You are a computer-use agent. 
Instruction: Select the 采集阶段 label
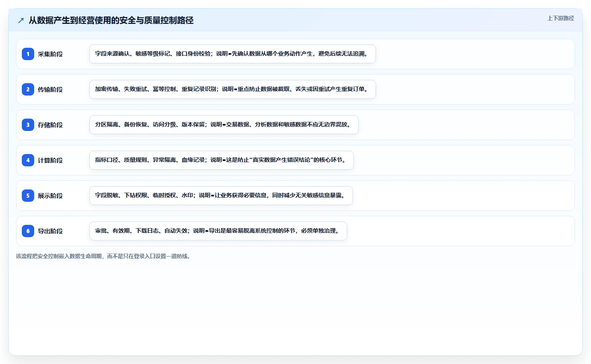pyautogui.click(x=50, y=54)
